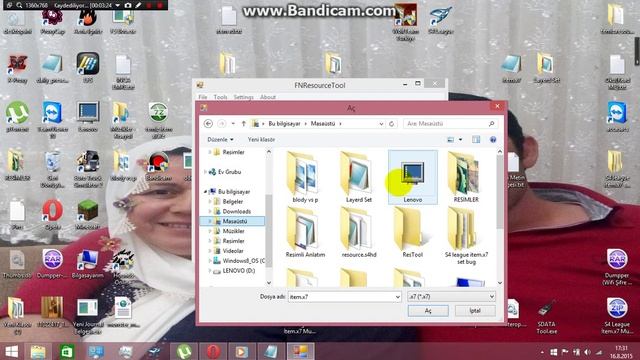This screenshot has width=640, height=360.
Task: Open the Bandicam desktop shortcut
Action: (158, 165)
